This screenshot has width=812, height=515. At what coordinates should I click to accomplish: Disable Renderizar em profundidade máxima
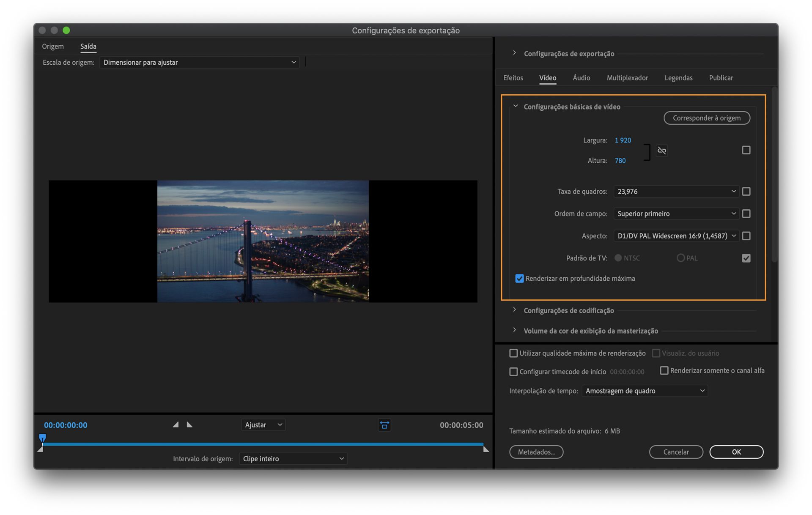(x=519, y=278)
